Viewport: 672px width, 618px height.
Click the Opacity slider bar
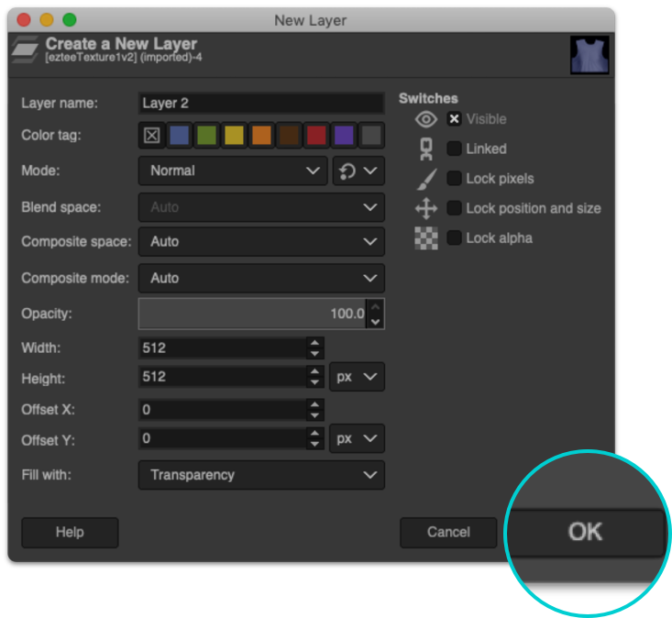pyautogui.click(x=252, y=315)
